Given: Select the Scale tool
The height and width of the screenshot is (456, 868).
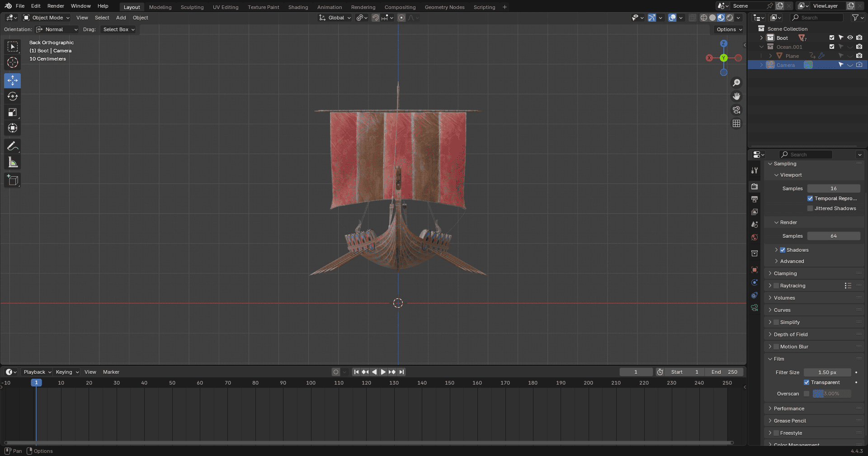Looking at the screenshot, I should coord(13,112).
